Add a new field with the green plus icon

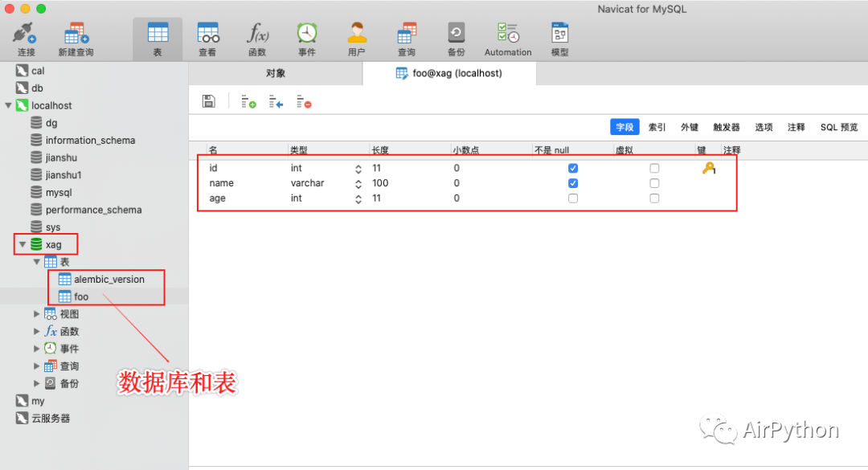tap(249, 100)
